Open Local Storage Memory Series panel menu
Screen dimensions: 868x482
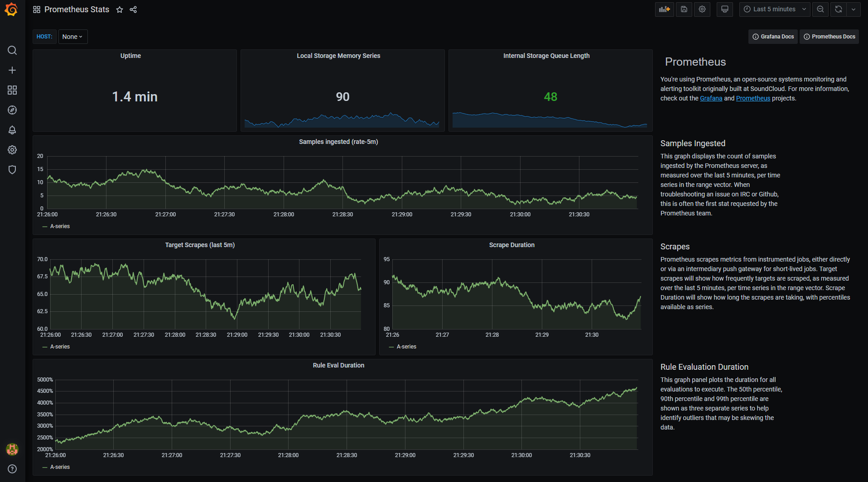[338, 56]
